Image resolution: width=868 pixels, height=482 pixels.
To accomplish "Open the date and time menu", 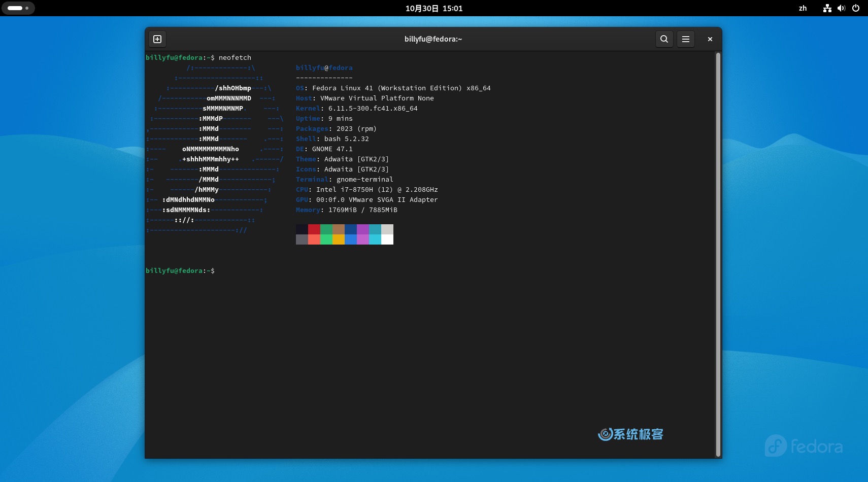I will point(434,8).
